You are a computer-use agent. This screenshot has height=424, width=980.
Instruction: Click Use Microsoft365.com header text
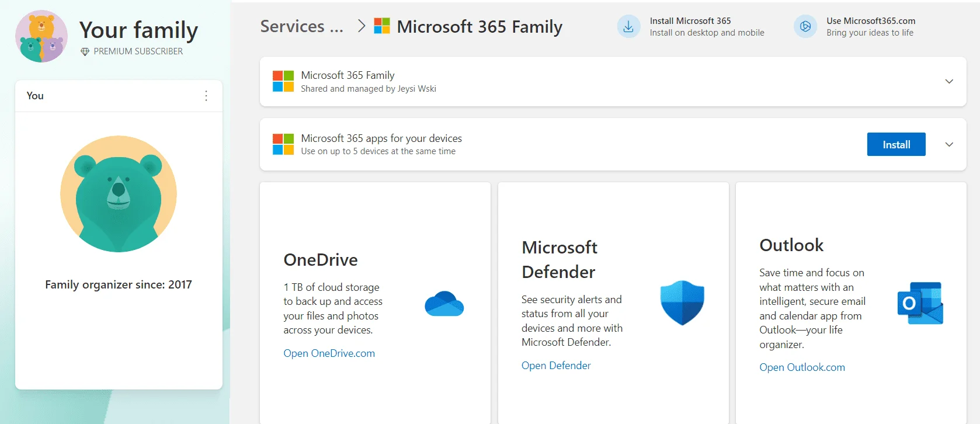click(x=871, y=20)
